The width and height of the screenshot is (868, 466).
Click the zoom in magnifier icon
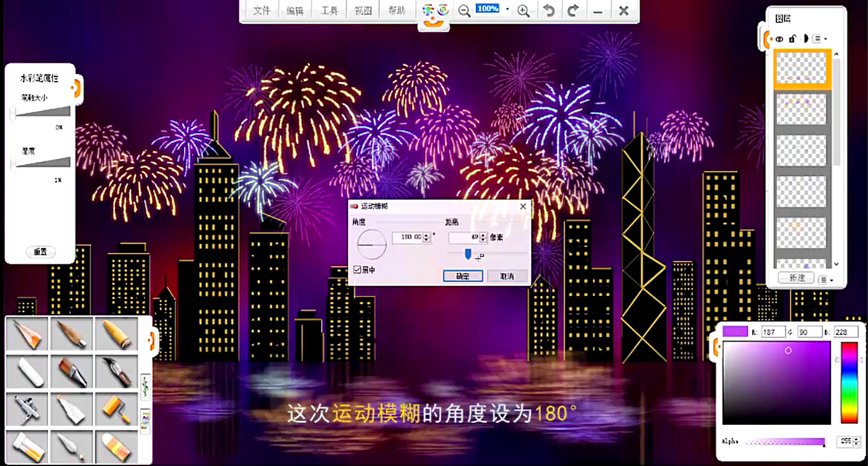click(x=523, y=11)
